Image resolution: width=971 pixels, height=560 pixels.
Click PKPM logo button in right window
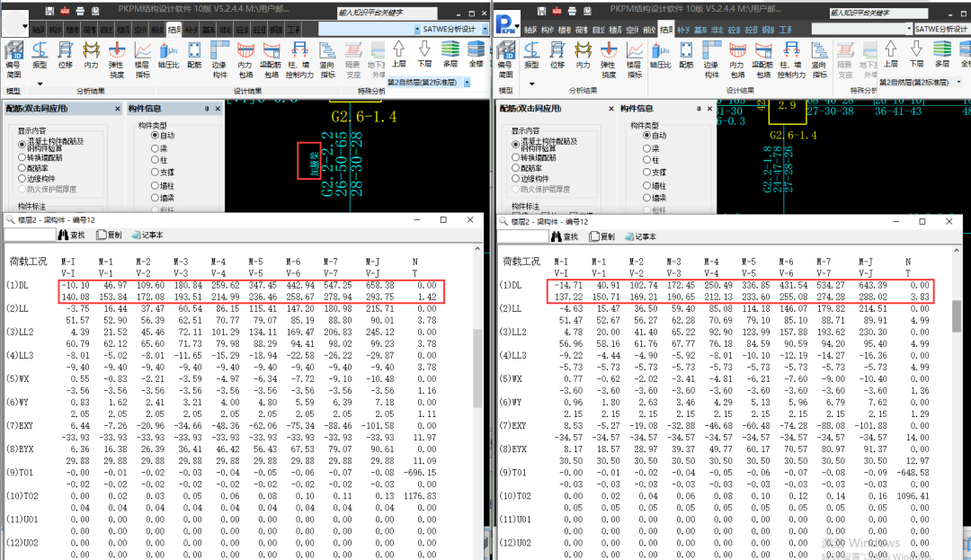506,25
